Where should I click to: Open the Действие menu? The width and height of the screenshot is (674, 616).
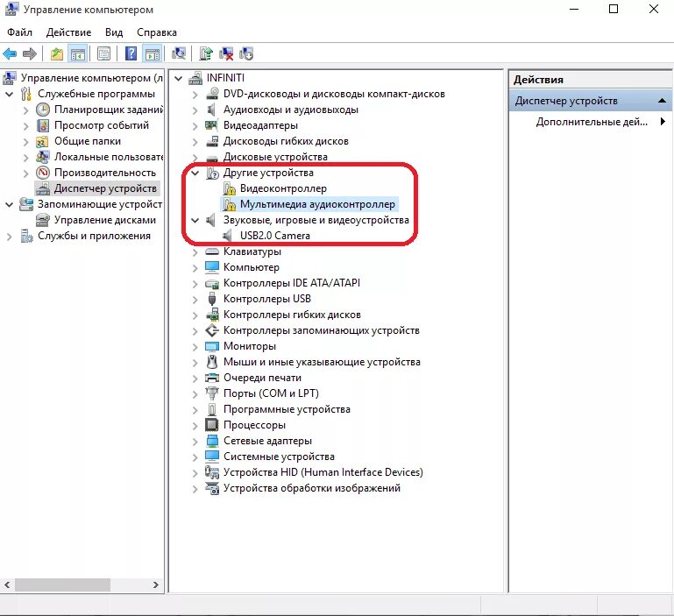(x=68, y=32)
